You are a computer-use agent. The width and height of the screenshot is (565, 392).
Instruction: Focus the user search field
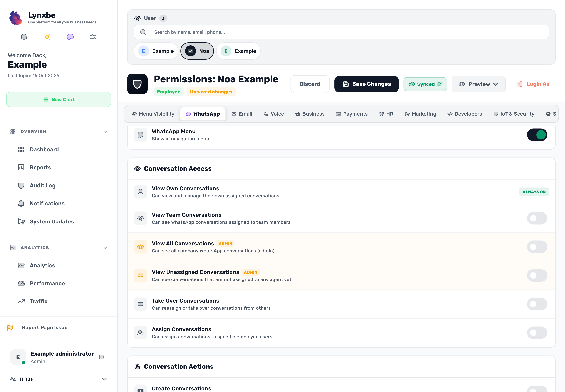[x=341, y=32]
